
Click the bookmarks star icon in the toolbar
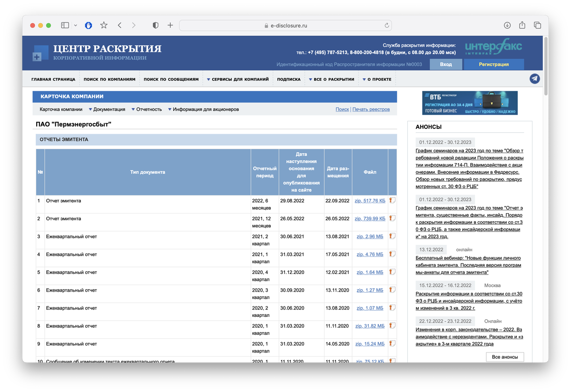(104, 25)
